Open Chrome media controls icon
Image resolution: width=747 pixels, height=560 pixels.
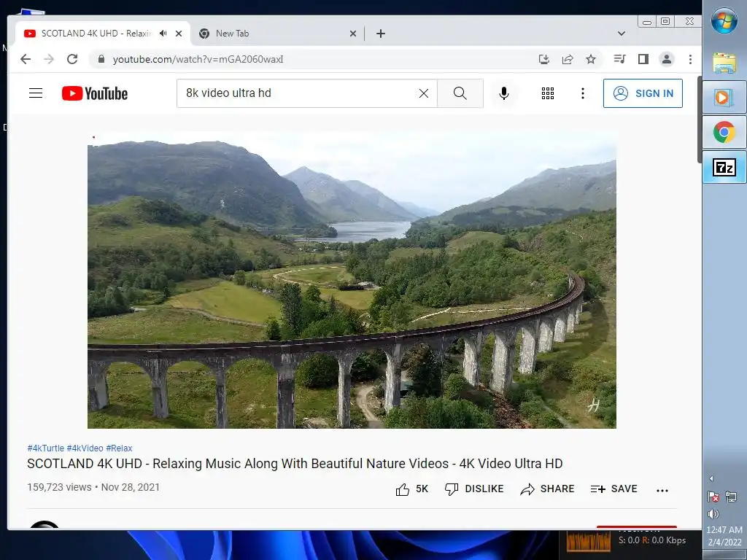click(x=620, y=59)
